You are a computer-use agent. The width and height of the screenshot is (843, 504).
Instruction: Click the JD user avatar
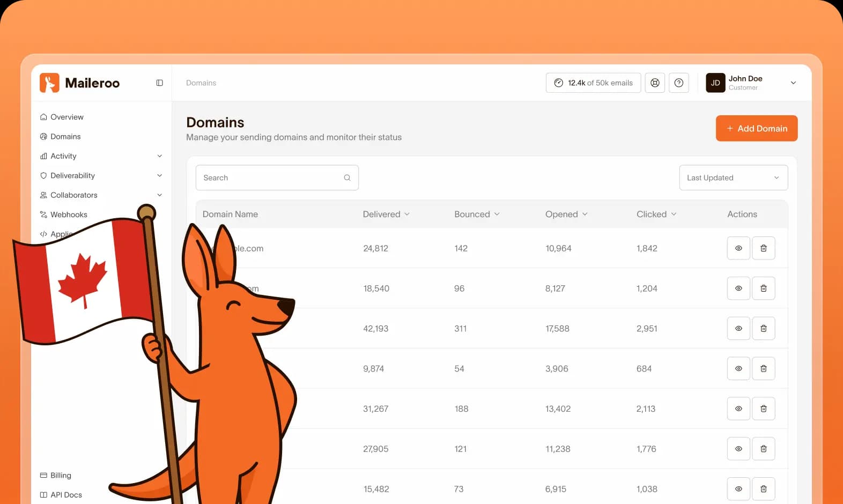715,83
